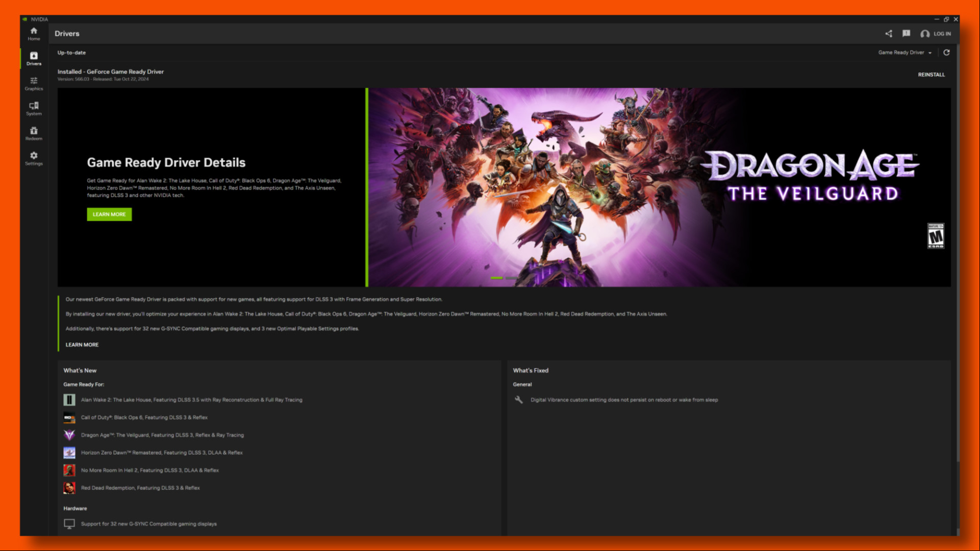Click the G-SYNC monitor hardware icon

69,523
